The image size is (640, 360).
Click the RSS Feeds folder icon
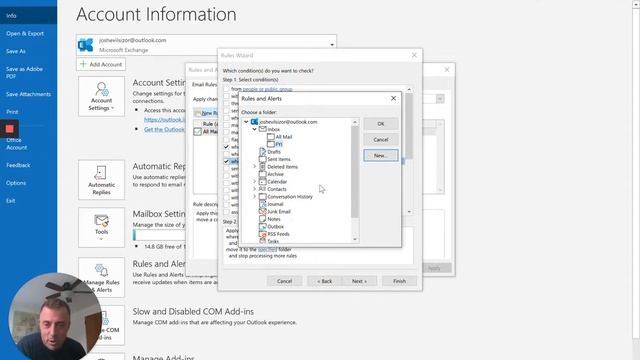(262, 234)
